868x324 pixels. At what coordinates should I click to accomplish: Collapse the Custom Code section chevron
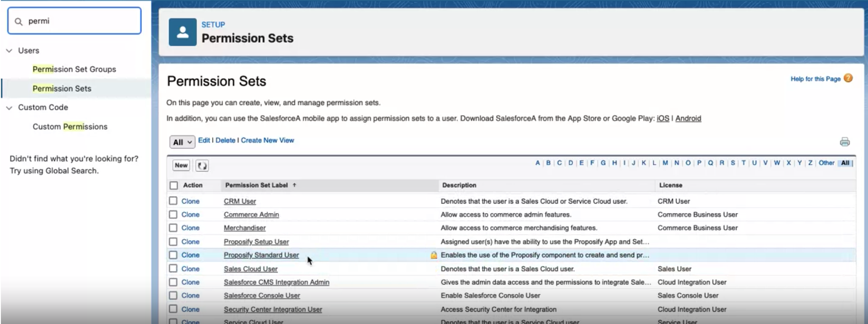click(9, 108)
